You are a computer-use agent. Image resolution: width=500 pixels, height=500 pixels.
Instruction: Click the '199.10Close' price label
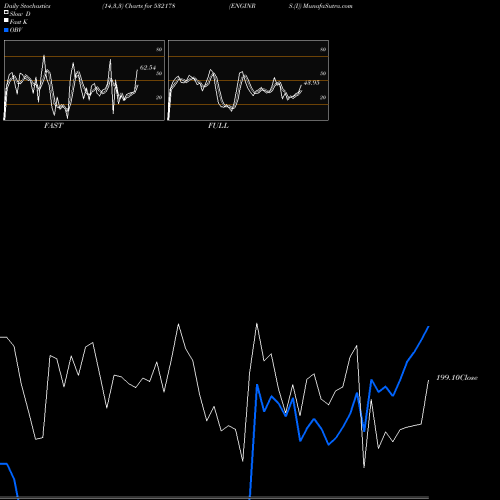457,378
